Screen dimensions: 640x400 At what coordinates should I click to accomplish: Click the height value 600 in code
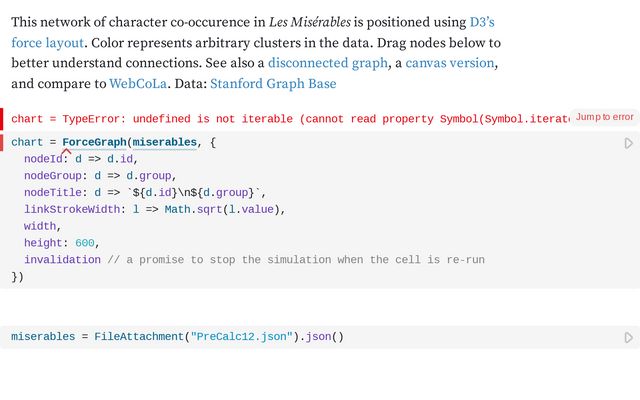point(85,243)
